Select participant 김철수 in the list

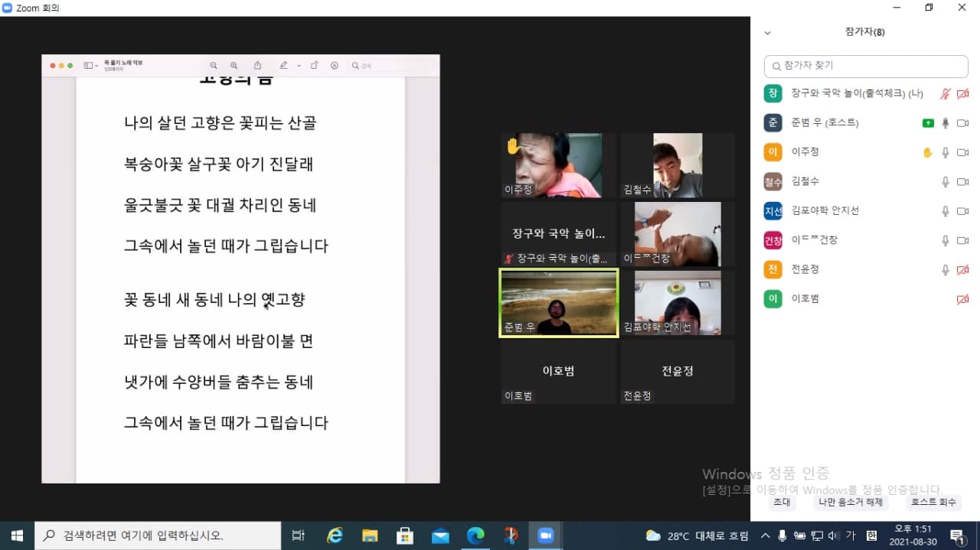pos(866,181)
